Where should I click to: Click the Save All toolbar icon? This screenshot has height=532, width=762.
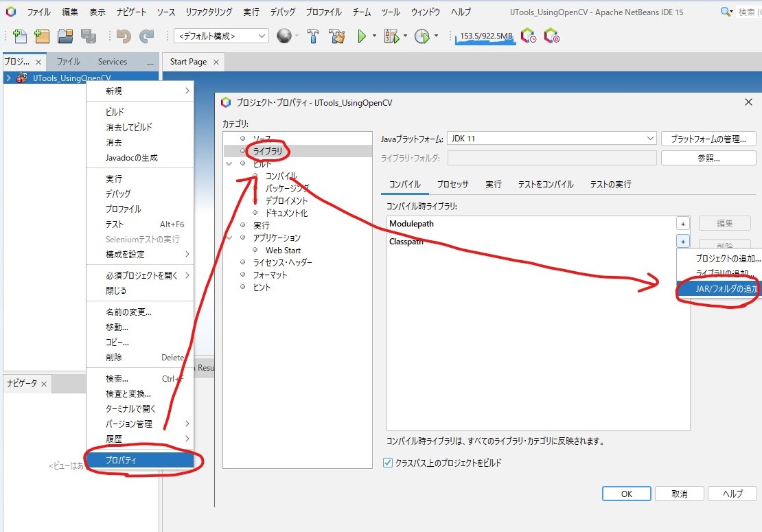click(89, 36)
